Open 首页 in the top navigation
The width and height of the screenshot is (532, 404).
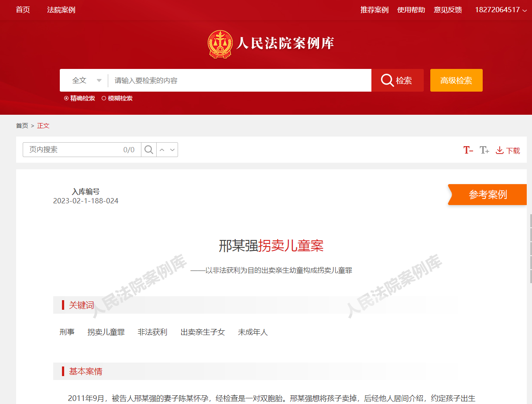pyautogui.click(x=23, y=10)
